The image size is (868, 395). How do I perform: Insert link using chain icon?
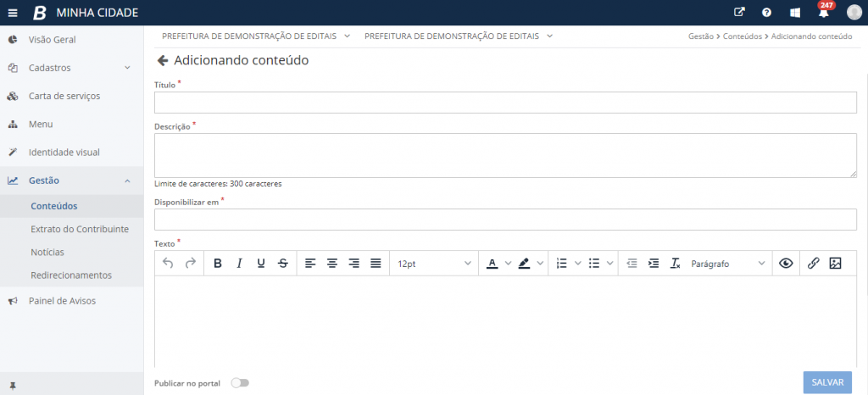[x=813, y=264]
